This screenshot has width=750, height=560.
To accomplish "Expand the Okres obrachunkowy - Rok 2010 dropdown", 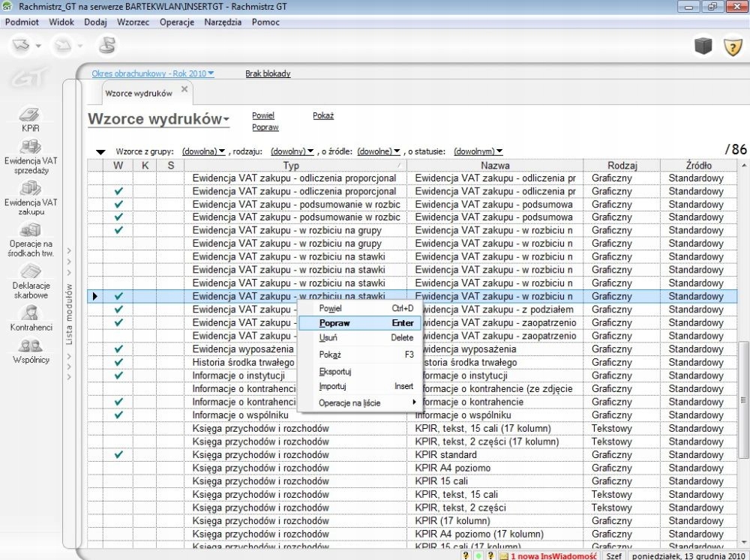I will [x=152, y=73].
